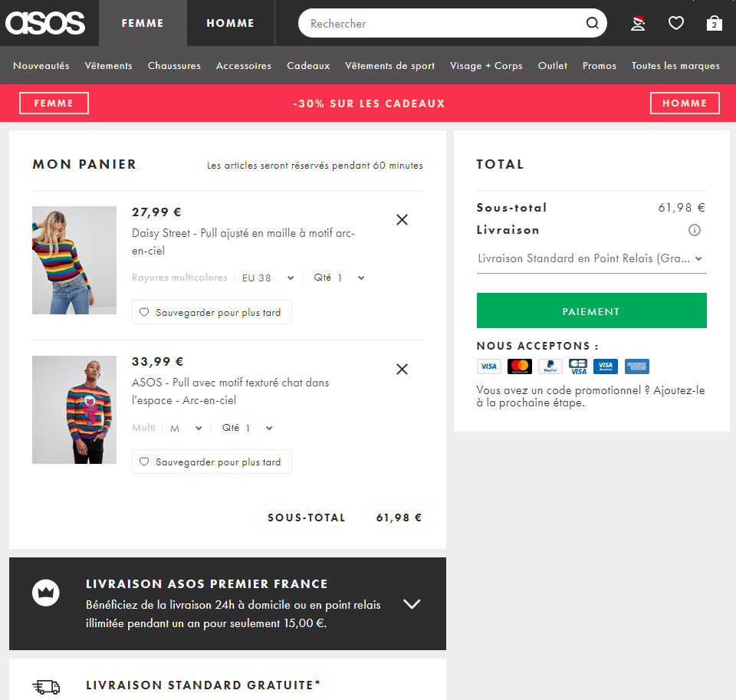This screenshot has width=736, height=700.
Task: Click the Rechercher search field
Action: tap(441, 24)
